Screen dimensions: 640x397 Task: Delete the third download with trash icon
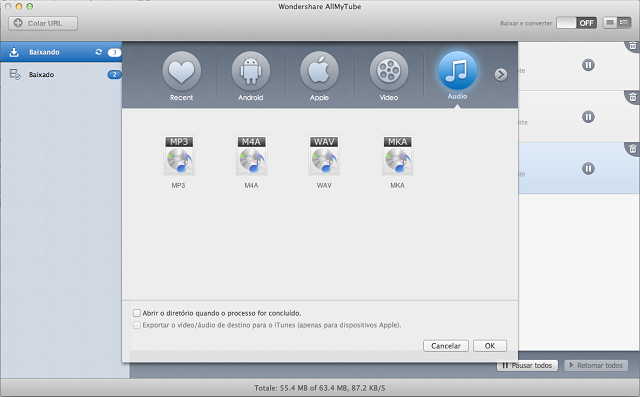(x=633, y=149)
